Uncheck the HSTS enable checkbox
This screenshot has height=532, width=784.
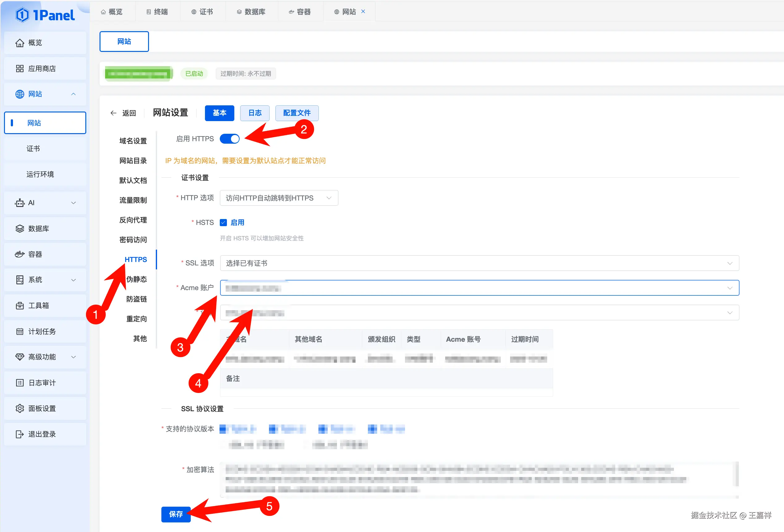pyautogui.click(x=223, y=222)
